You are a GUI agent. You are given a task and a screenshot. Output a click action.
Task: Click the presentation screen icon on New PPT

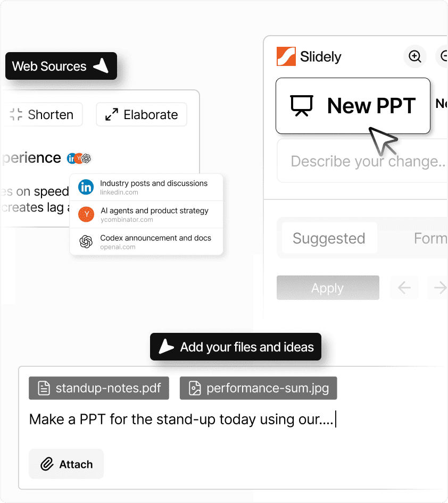tap(302, 105)
